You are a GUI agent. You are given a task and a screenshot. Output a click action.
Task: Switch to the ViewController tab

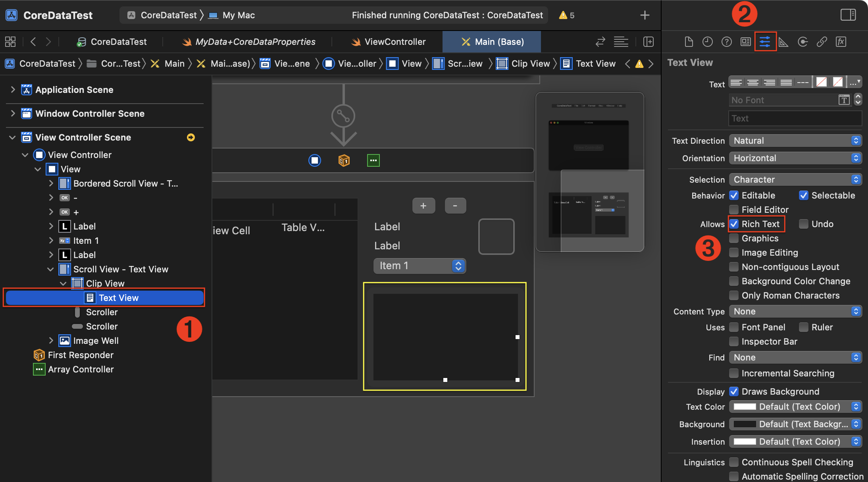click(388, 42)
